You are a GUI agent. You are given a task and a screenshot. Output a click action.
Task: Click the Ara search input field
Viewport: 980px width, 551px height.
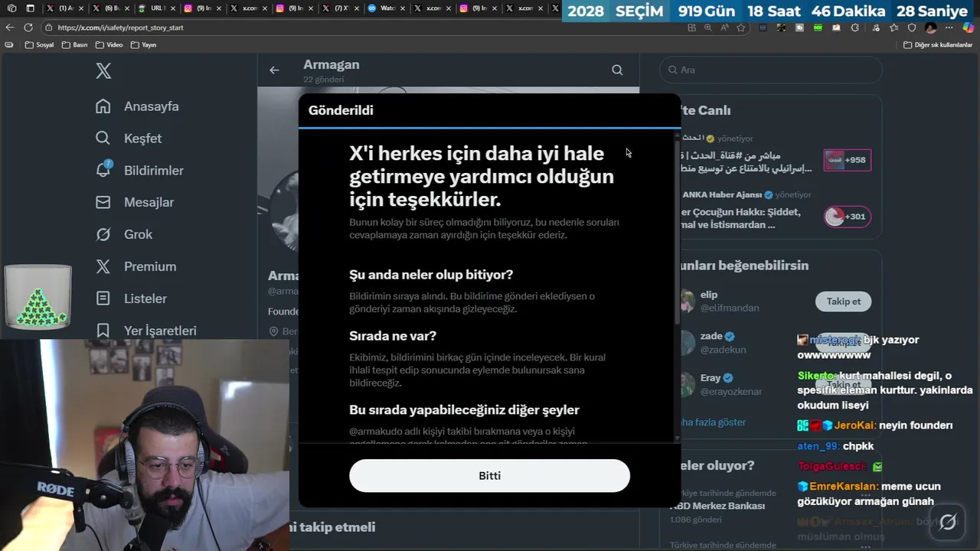pyautogui.click(x=771, y=70)
